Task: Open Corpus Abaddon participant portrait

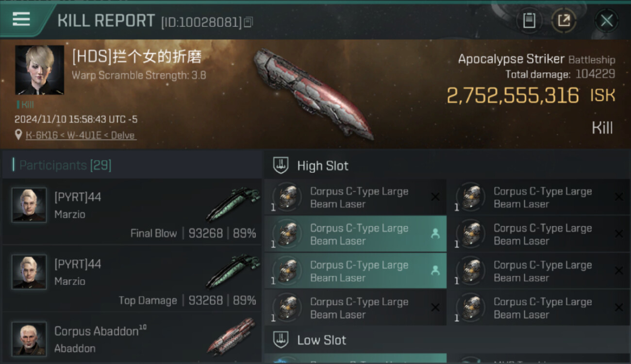Action: coord(29,338)
